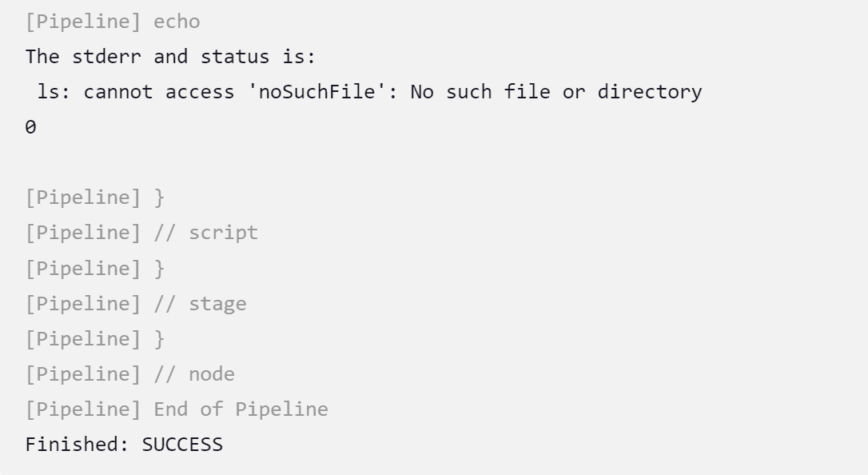The height and width of the screenshot is (475, 868).
Task: Click the word 'stderr' in output
Action: pyautogui.click(x=107, y=57)
